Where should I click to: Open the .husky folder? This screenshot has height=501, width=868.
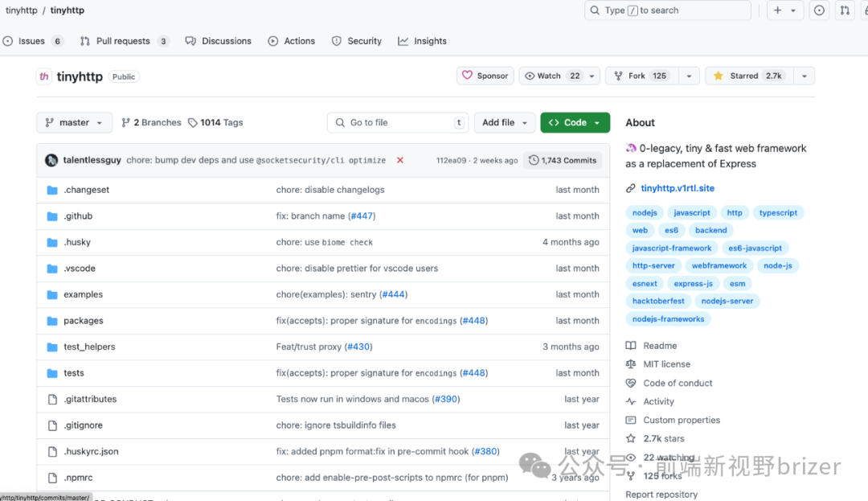point(77,242)
